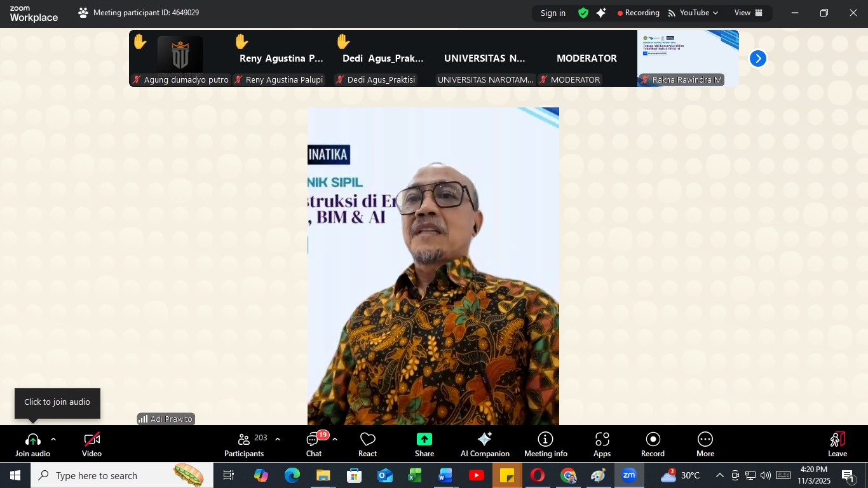The width and height of the screenshot is (868, 488).
Task: Expand the chat options caret
Action: pyautogui.click(x=335, y=439)
